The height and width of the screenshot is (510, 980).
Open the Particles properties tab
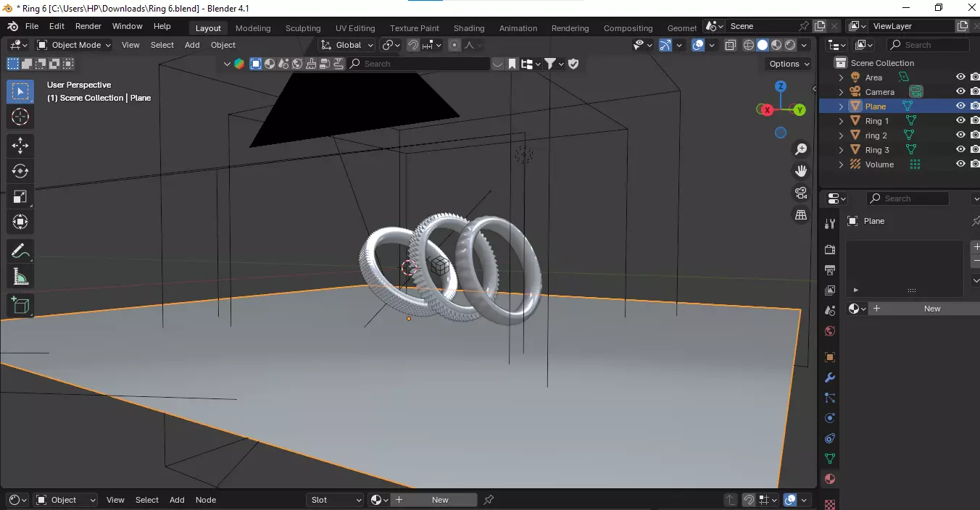coord(830,398)
